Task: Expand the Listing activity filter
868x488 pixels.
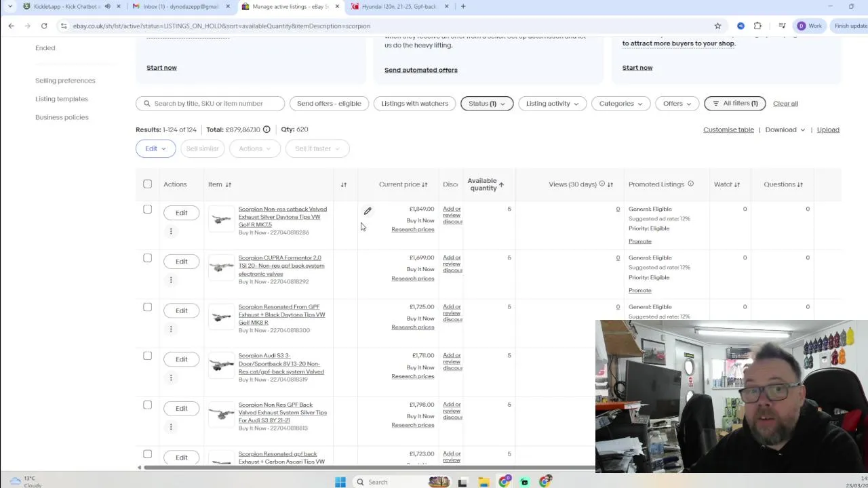Action: (x=552, y=104)
